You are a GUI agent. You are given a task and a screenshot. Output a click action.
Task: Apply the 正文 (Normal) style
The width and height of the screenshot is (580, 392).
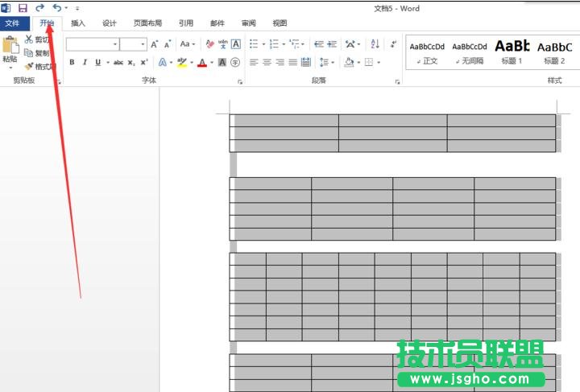pos(427,52)
